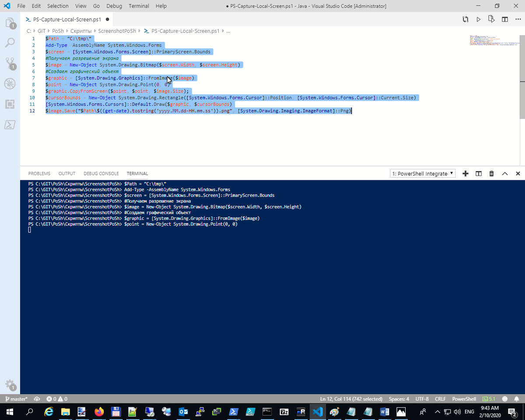This screenshot has width=525, height=420.
Task: Close the terminal panel with the X
Action: coord(518,174)
